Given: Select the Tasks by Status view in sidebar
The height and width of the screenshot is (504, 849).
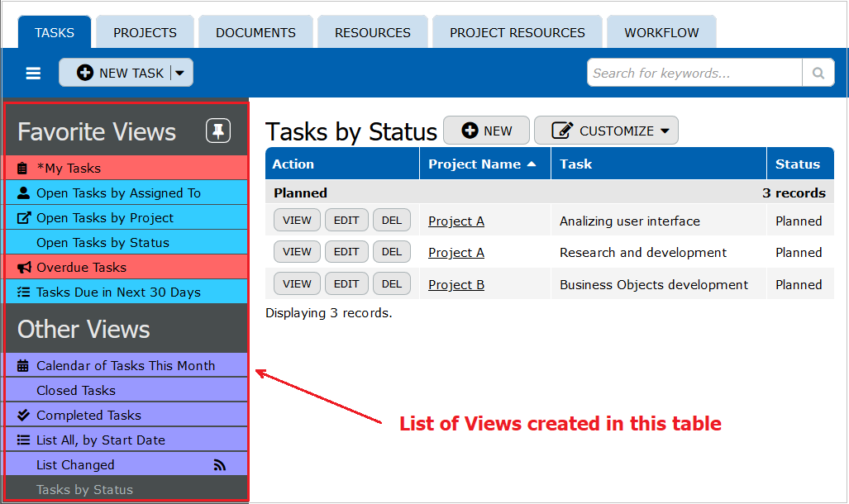Looking at the screenshot, I should pos(126,489).
